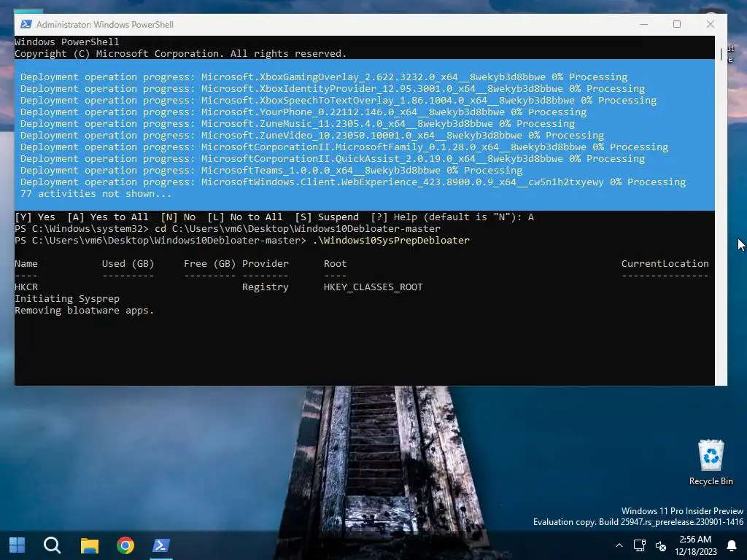Click the PowerShell icon in the title bar

pyautogui.click(x=26, y=24)
